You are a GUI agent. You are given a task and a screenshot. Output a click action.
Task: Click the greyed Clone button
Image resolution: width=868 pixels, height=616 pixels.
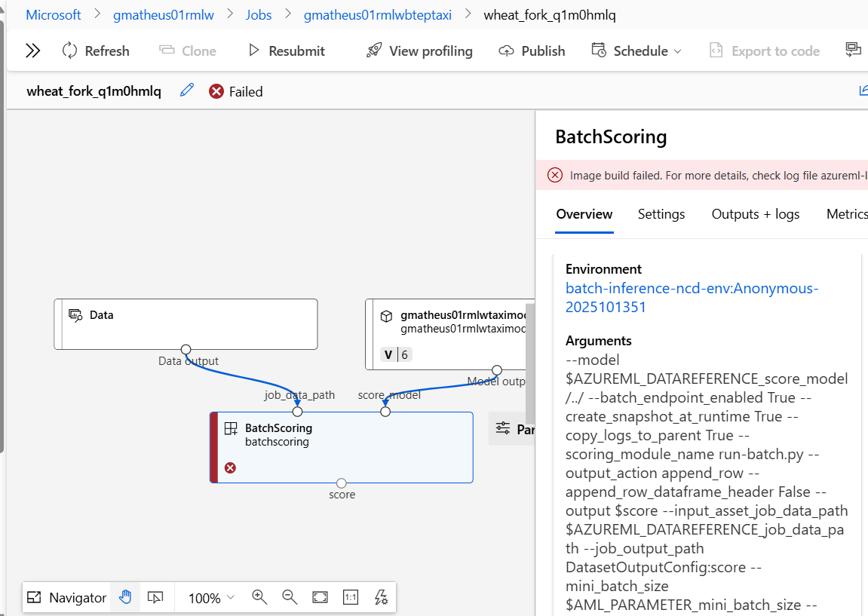coord(188,51)
